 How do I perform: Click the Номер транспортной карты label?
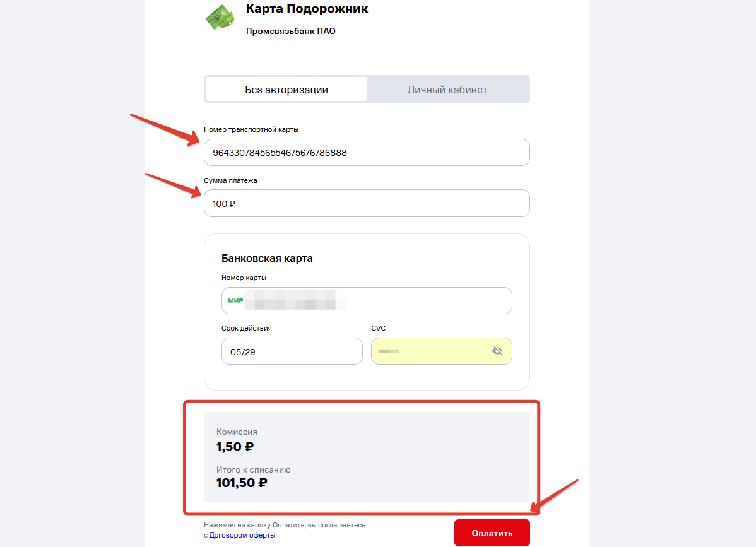(x=251, y=129)
